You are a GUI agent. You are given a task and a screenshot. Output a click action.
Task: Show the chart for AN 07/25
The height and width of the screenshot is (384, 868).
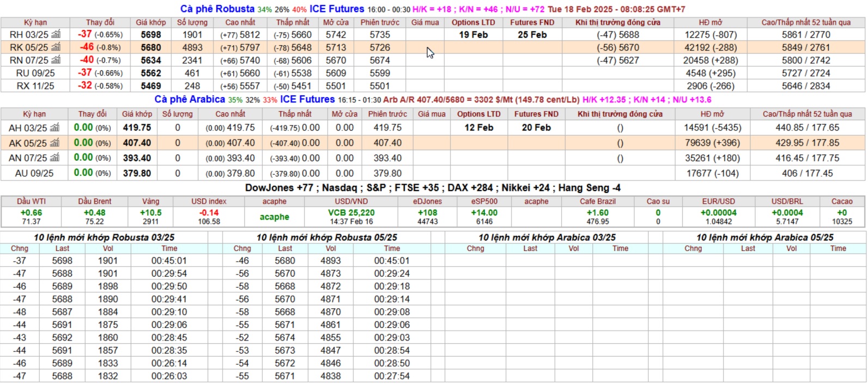point(54,158)
